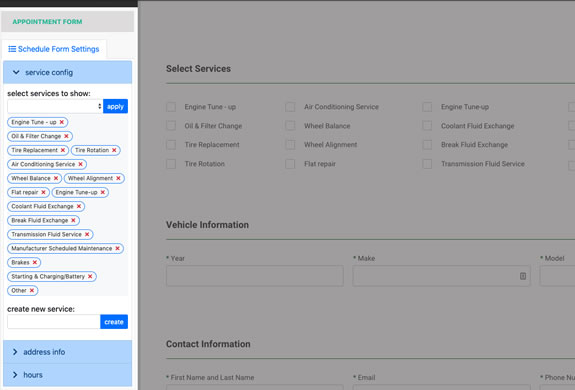Viewport: 575px width, 390px height.
Task: Remove the Engine Tune - up service tag
Action: click(x=62, y=122)
